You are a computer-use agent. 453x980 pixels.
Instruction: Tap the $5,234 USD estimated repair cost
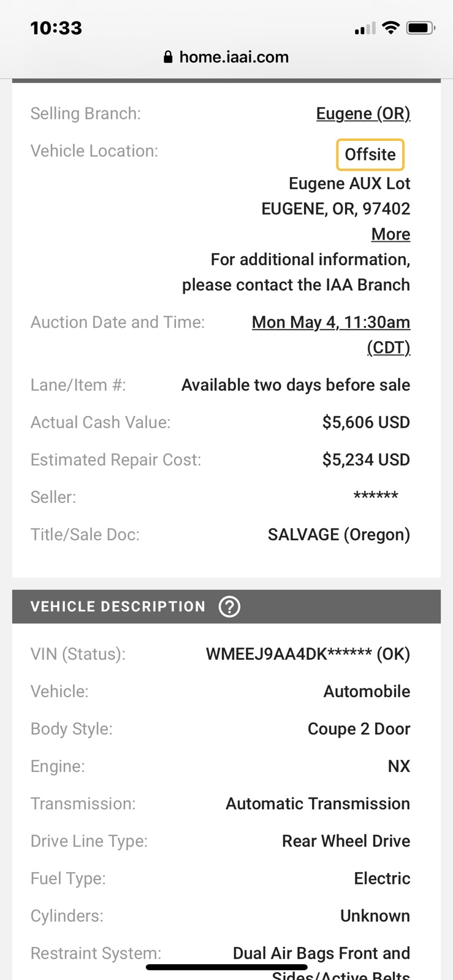[366, 459]
